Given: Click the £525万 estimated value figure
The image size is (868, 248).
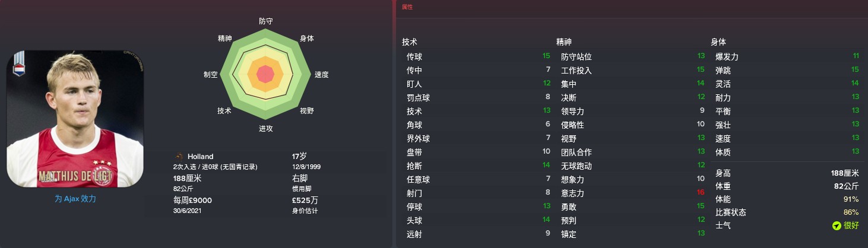Looking at the screenshot, I should 305,200.
